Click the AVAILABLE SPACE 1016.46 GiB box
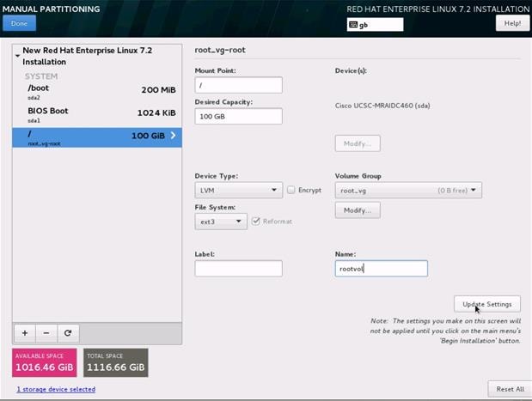The height and width of the screenshot is (401, 532). (45, 362)
